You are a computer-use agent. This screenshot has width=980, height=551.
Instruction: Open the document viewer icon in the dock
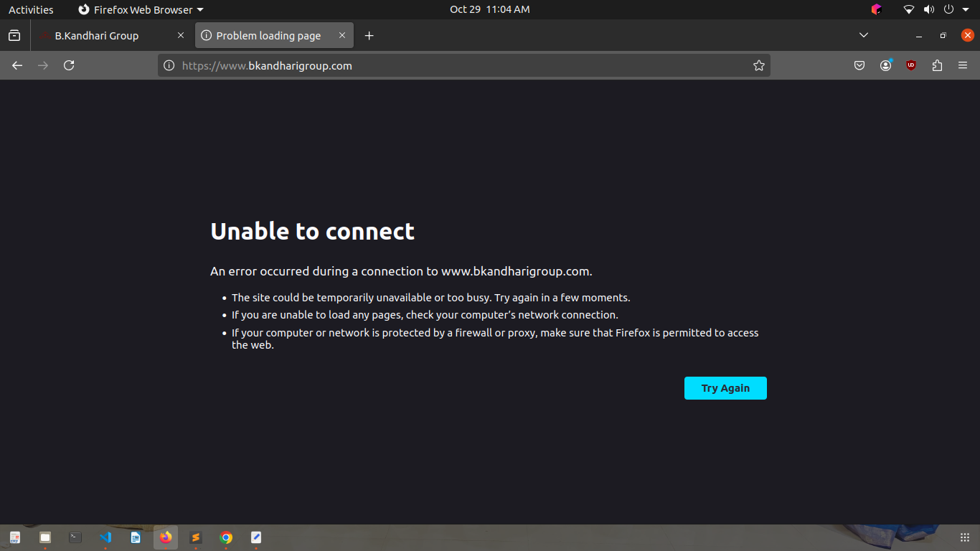(15, 537)
